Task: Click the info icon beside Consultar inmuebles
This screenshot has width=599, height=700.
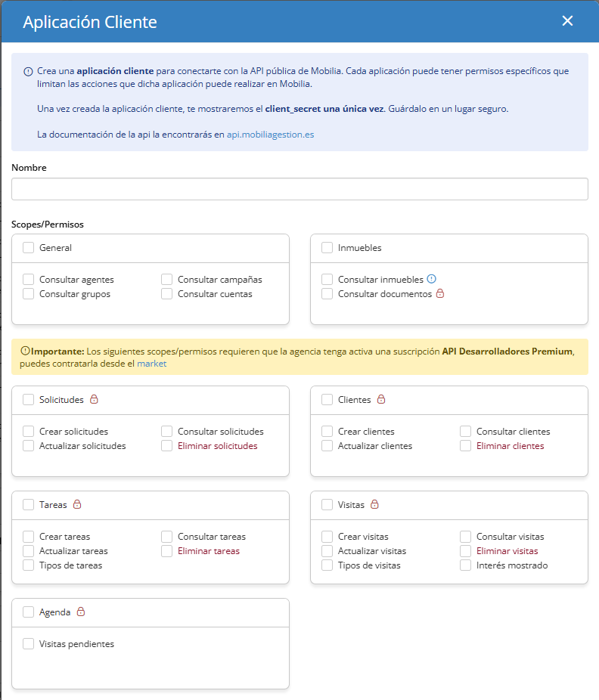Action: 432,279
